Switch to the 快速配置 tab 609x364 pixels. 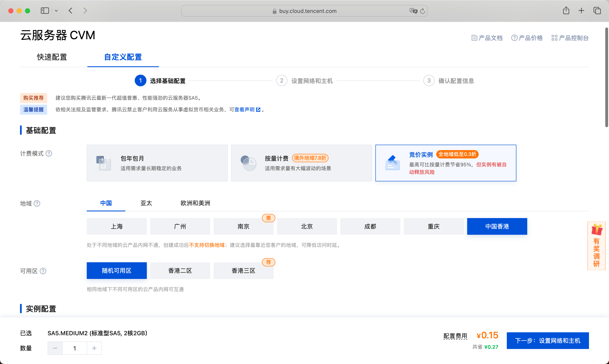[x=52, y=57]
